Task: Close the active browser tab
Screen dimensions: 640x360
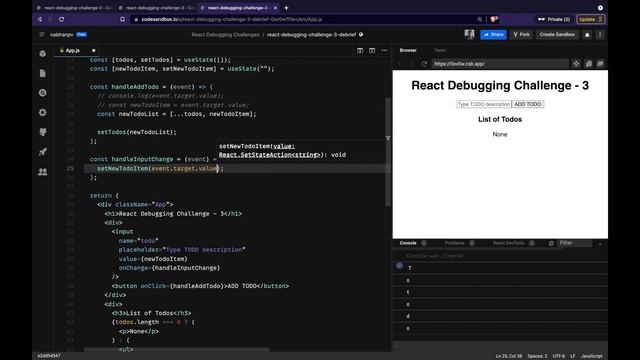Action: pyautogui.click(x=275, y=8)
